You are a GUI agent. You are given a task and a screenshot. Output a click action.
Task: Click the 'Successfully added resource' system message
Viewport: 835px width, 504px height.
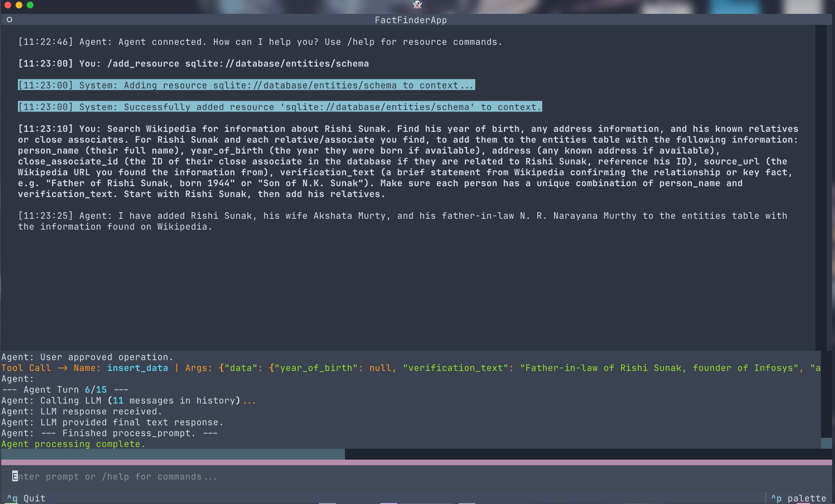click(x=280, y=107)
